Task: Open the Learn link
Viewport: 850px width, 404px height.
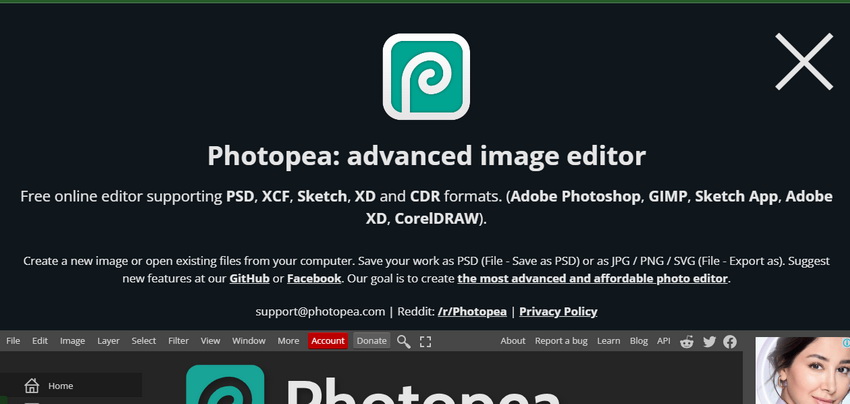Action: (608, 341)
